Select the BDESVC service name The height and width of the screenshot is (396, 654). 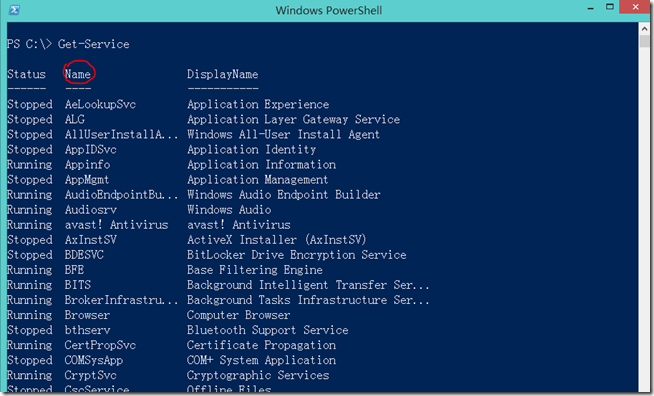pyautogui.click(x=84, y=255)
